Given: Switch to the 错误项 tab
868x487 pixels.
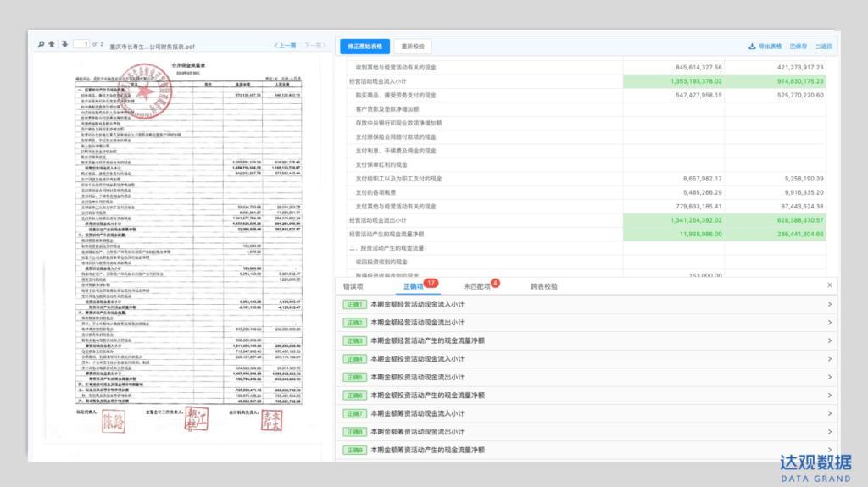Looking at the screenshot, I should pyautogui.click(x=355, y=286).
